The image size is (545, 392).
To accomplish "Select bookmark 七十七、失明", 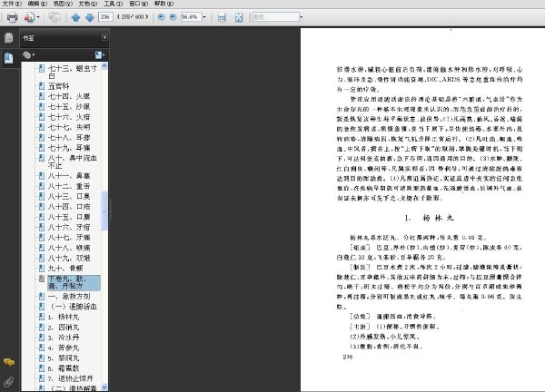I will 69,127.
